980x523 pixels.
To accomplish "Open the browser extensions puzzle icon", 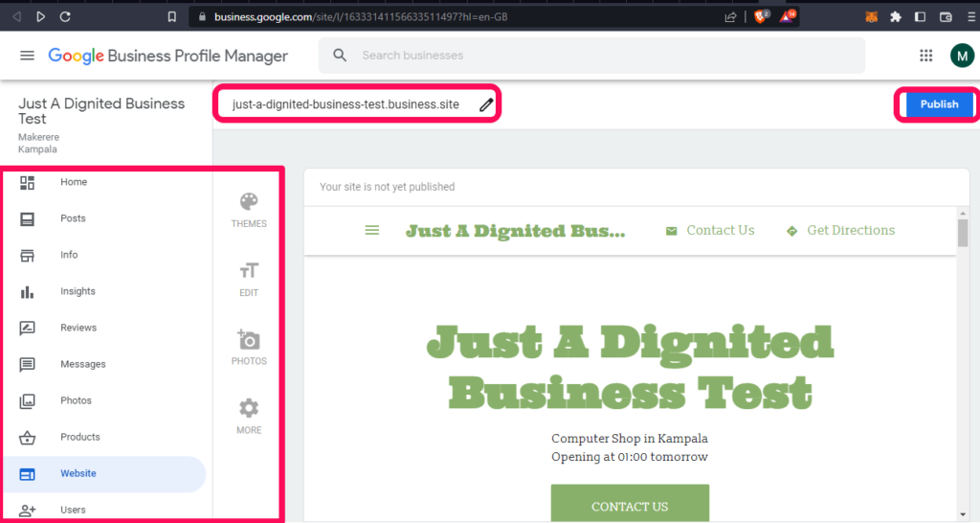I will tap(896, 17).
